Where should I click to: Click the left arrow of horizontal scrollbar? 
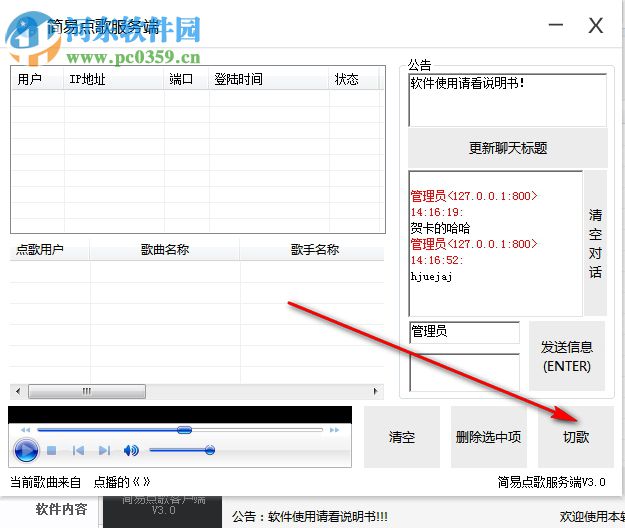coord(18,391)
